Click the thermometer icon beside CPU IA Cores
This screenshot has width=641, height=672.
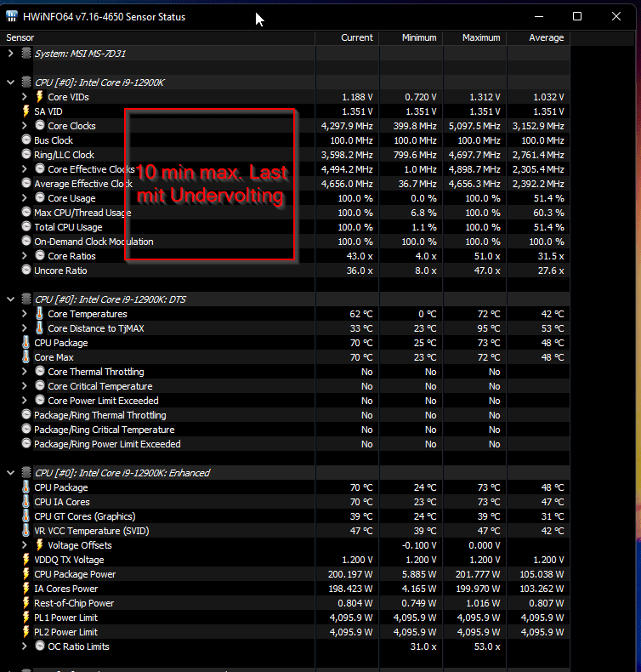click(26, 501)
